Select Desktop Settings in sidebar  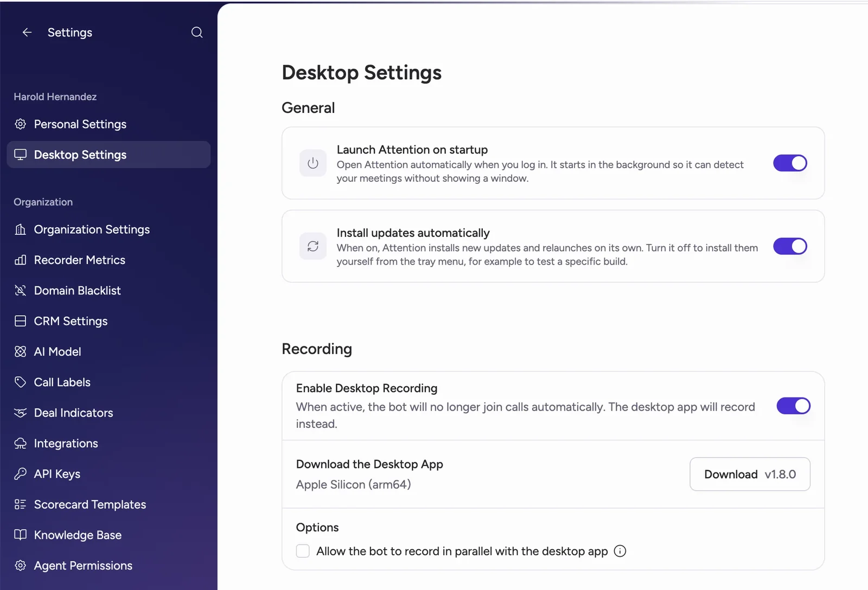(108, 155)
